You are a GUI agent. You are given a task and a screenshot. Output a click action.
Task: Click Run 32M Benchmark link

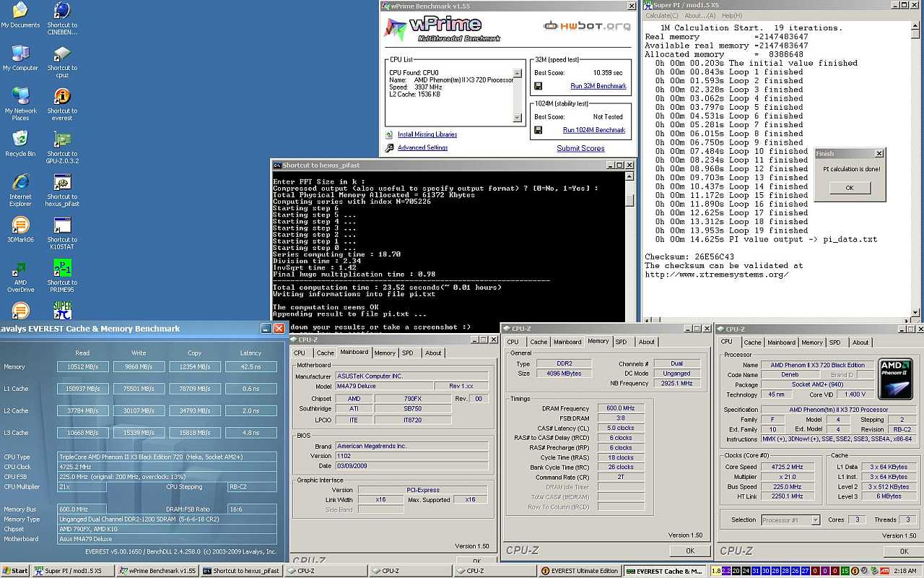[x=598, y=86]
